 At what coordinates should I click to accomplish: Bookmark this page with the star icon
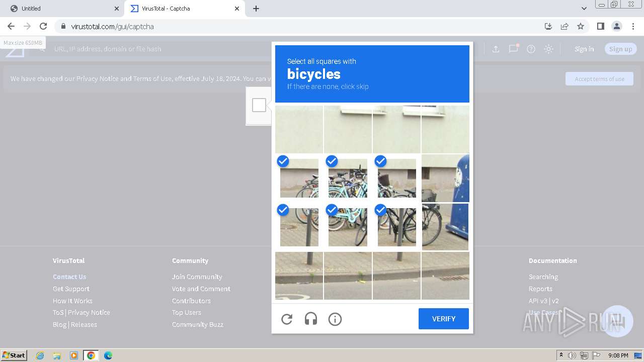[581, 26]
